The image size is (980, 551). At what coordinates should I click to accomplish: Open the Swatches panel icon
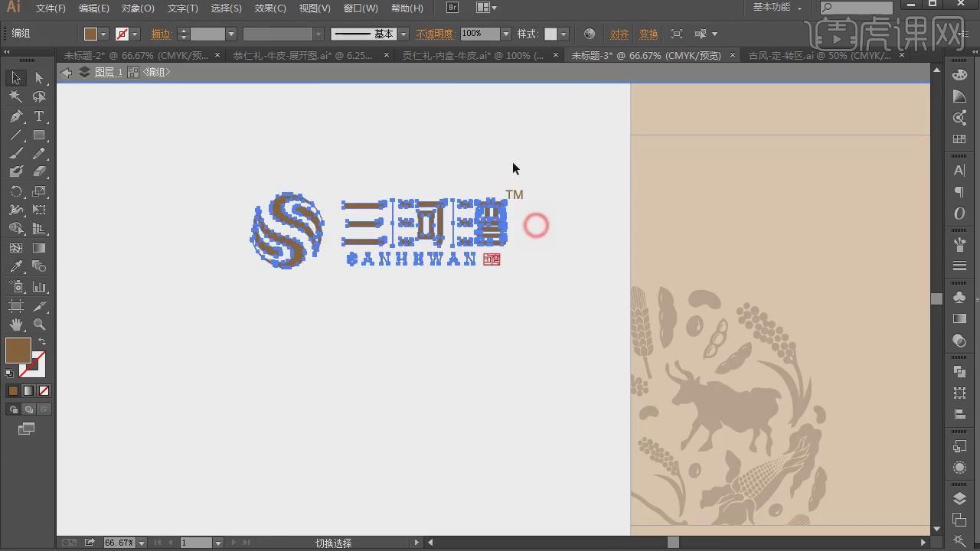[x=959, y=139]
